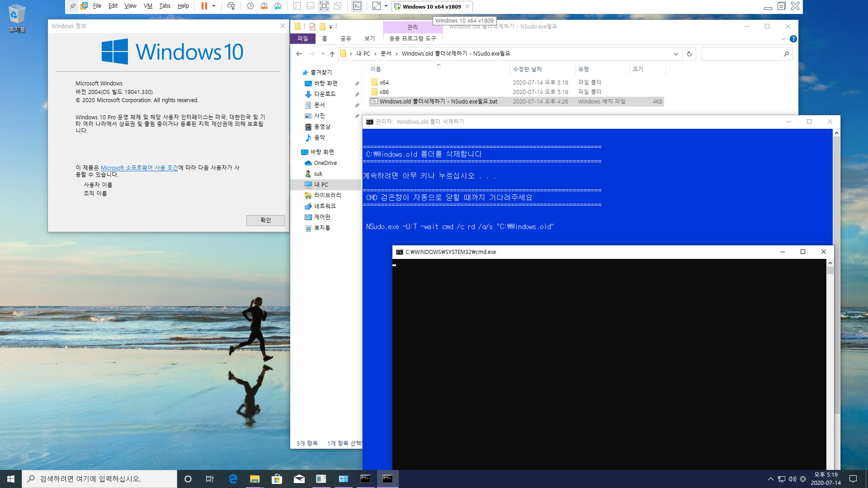Open Task View from the taskbar

click(210, 479)
